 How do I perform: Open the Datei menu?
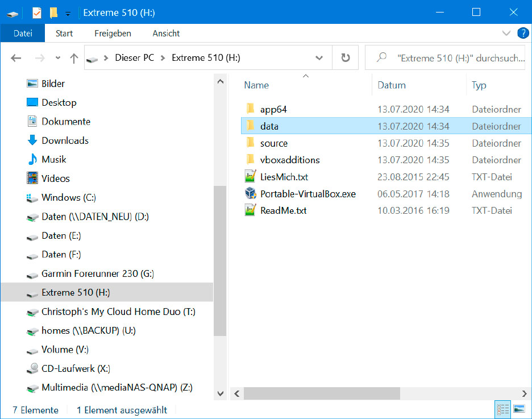coord(22,33)
